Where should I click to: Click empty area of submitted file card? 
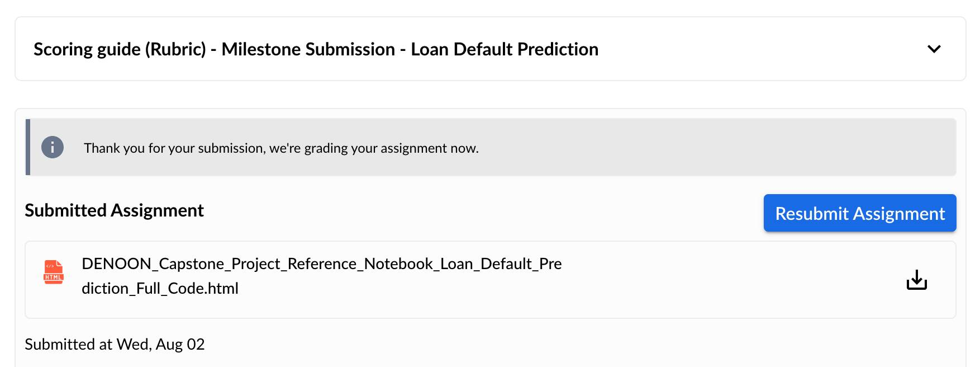726,280
